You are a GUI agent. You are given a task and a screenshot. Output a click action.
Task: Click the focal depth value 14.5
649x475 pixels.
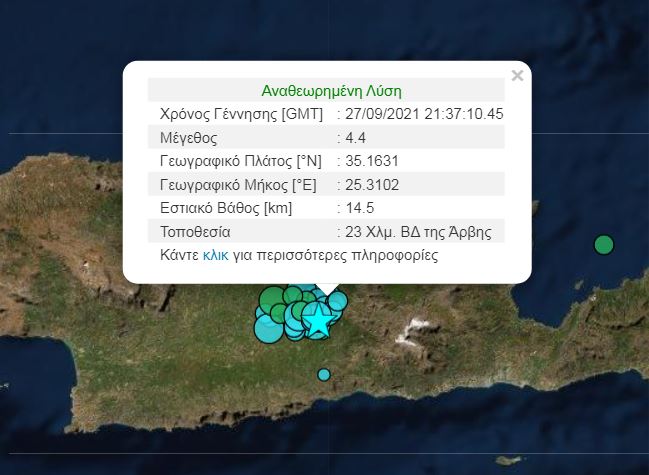pos(360,208)
